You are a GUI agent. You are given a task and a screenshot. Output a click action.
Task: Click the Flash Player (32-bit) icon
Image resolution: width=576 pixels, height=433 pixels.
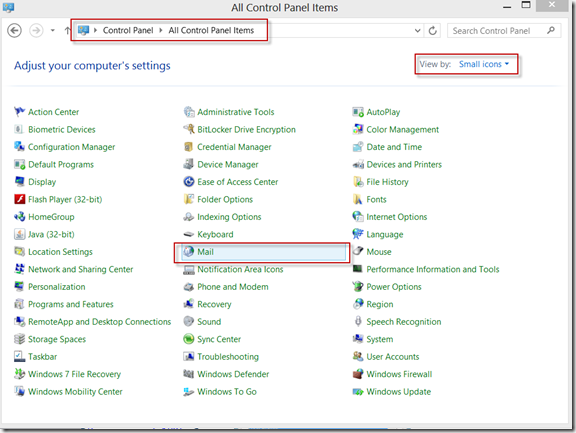19,199
